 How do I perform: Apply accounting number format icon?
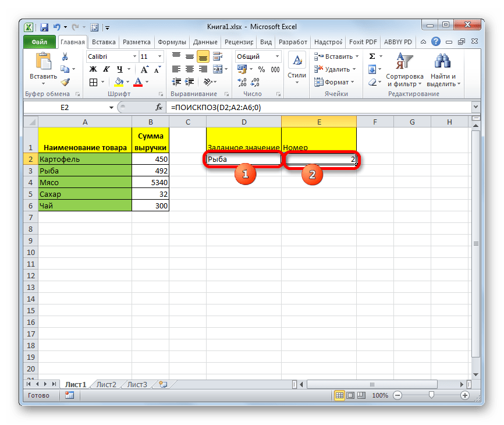click(242, 69)
